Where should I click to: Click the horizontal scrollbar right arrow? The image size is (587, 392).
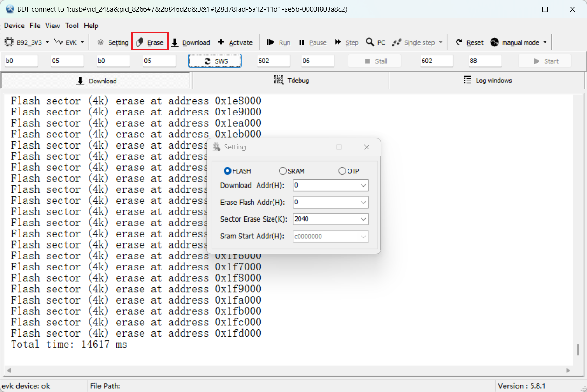[x=568, y=371]
